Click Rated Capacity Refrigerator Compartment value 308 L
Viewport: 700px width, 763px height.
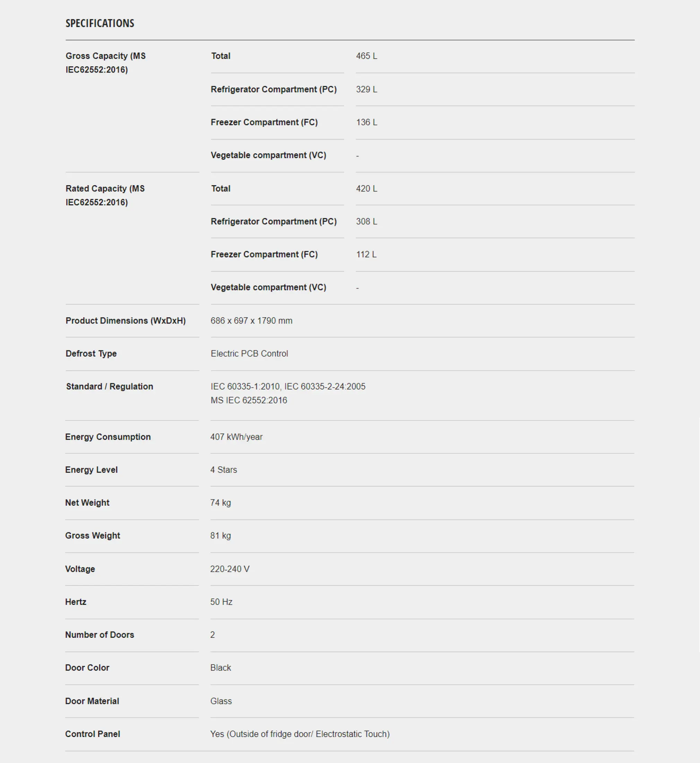[366, 222]
